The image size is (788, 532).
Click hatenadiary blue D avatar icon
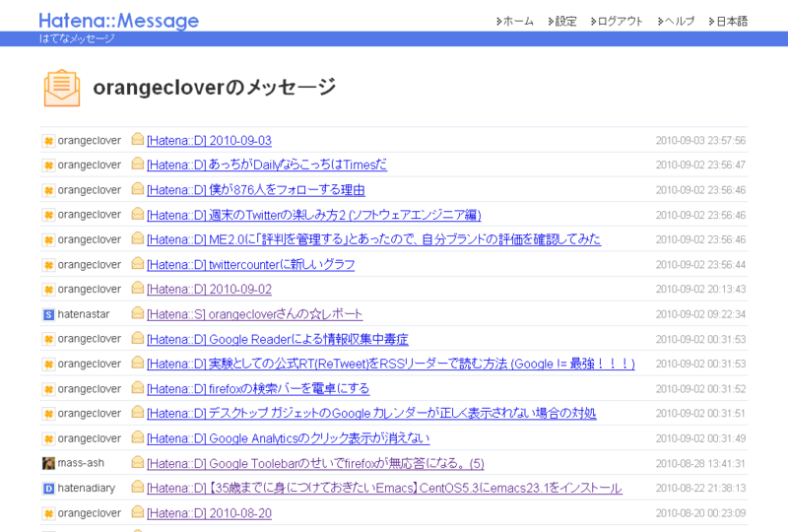tap(48, 489)
